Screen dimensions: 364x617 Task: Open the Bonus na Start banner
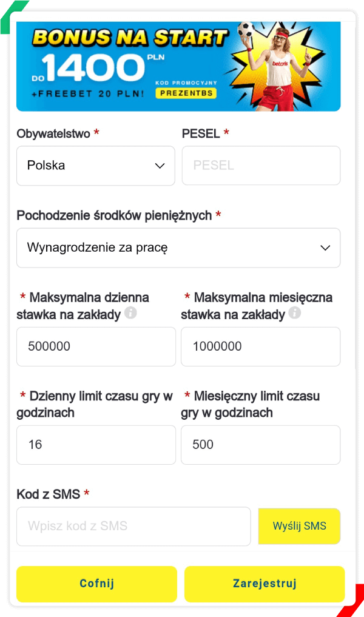coord(178,66)
